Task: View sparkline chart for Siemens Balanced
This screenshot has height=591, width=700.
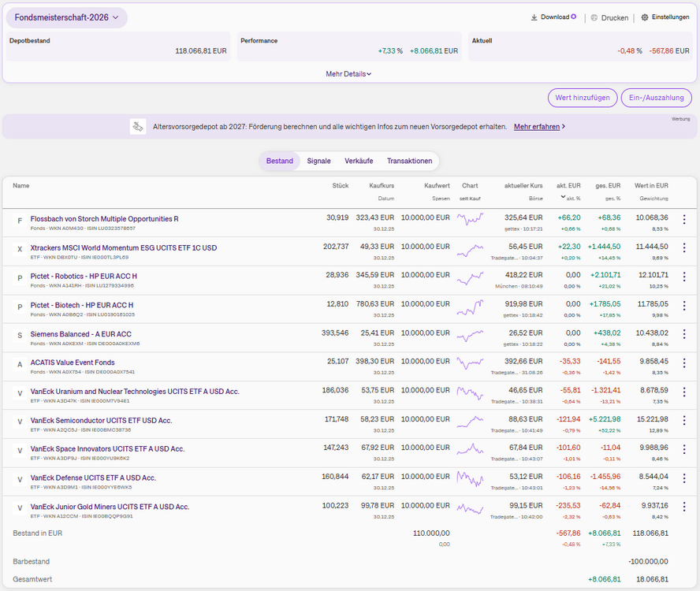Action: (x=470, y=336)
